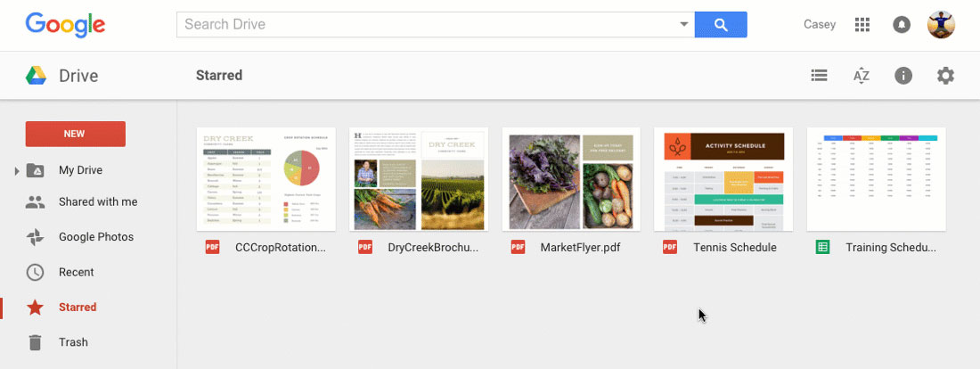Select file name Training Schedu...
980x369 pixels.
click(891, 248)
